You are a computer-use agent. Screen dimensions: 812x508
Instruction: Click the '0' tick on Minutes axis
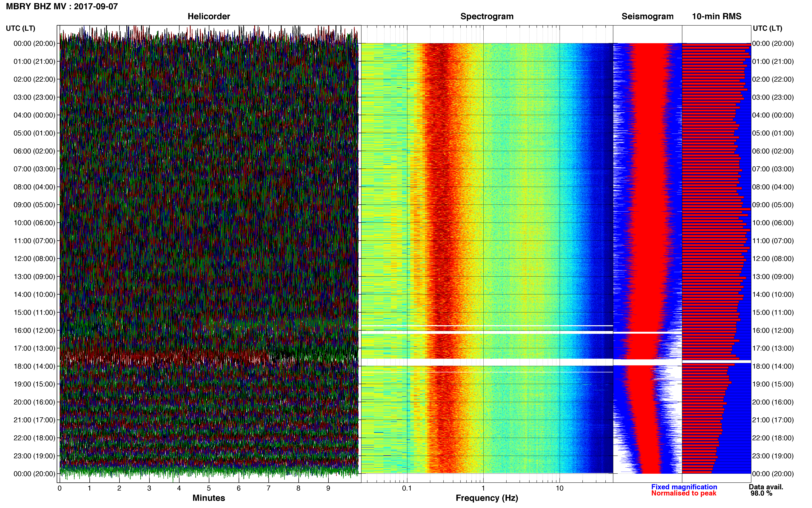[x=59, y=488]
